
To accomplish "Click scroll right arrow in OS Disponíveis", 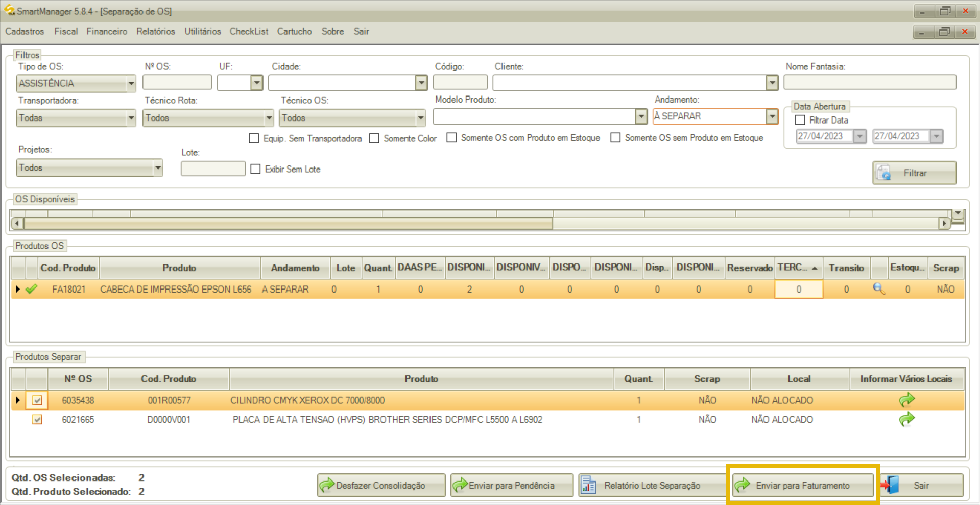I will (x=944, y=223).
